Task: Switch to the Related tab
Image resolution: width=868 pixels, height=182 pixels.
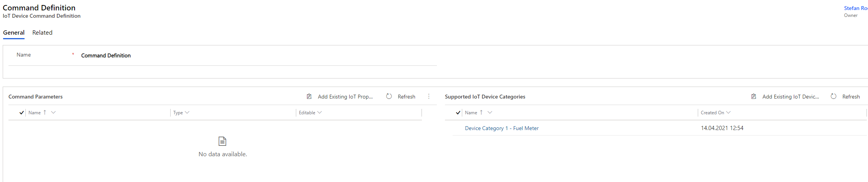Action: click(42, 33)
